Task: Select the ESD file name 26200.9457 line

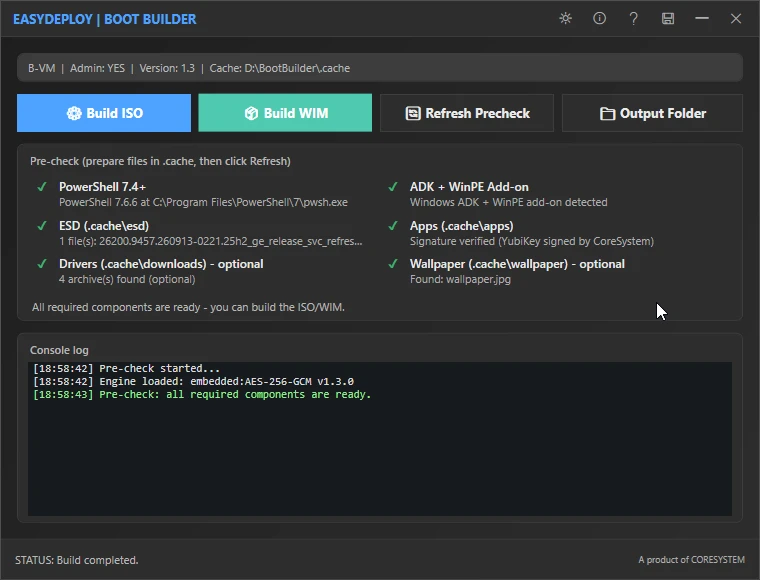Action: (x=210, y=241)
